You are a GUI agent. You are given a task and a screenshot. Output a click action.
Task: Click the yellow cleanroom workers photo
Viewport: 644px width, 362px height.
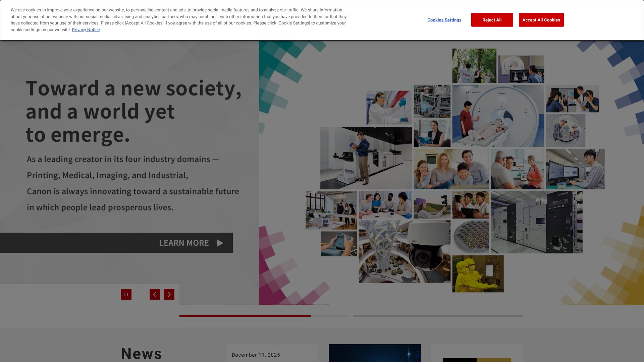pyautogui.click(x=478, y=274)
